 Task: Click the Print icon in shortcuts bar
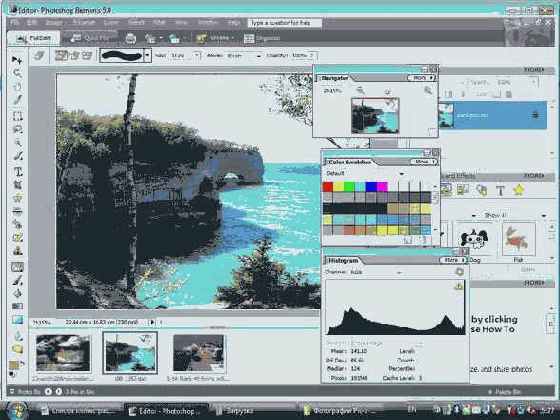[131, 38]
